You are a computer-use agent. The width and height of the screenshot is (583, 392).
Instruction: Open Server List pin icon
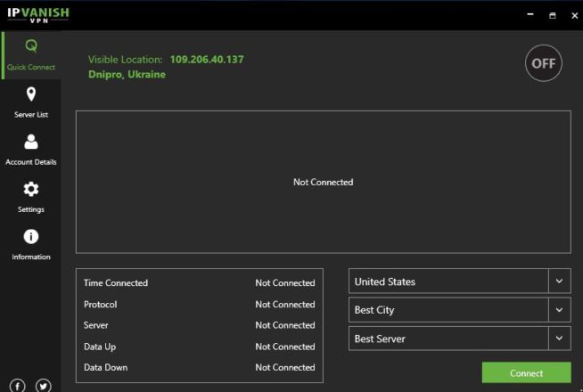31,94
